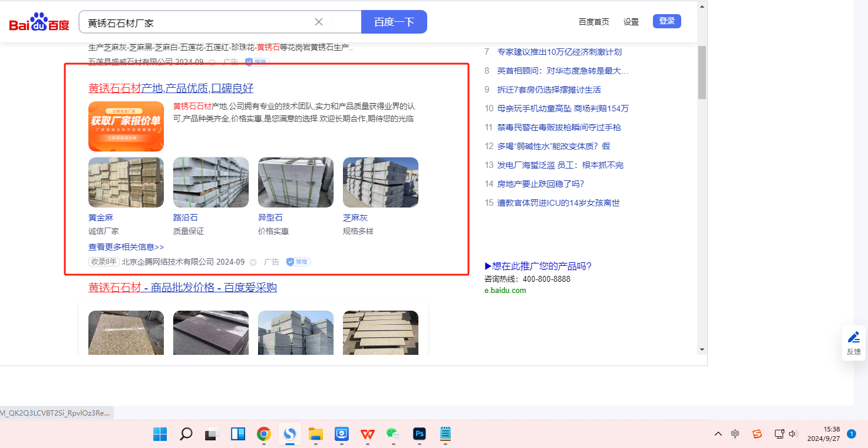Screen dimensions: 868x448
Task: Click the scrollbar up arrow
Action: [702, 6]
